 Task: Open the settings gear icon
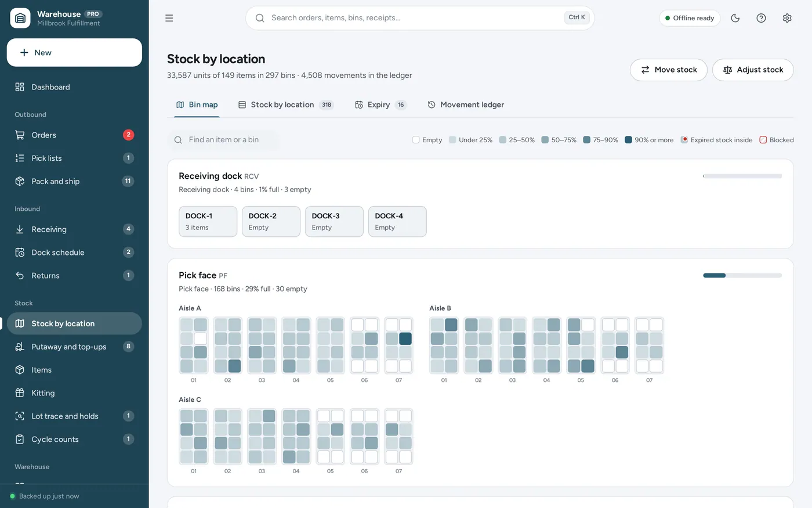coord(787,18)
